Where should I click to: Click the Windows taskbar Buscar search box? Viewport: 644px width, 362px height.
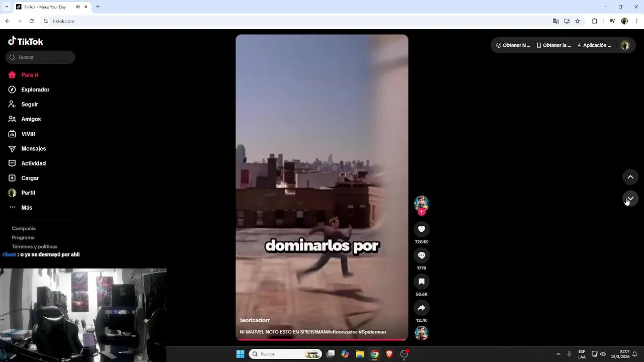285,354
